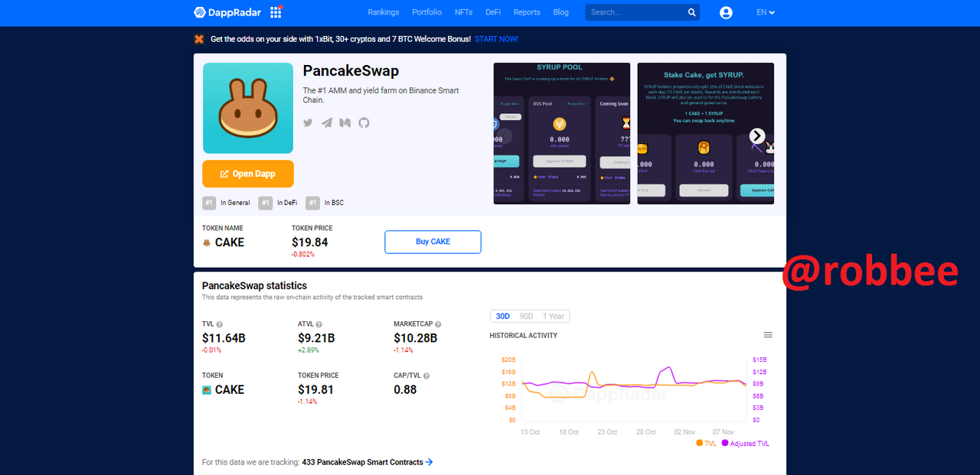Click the CAP/TVL help question icon
The height and width of the screenshot is (475, 980).
426,376
